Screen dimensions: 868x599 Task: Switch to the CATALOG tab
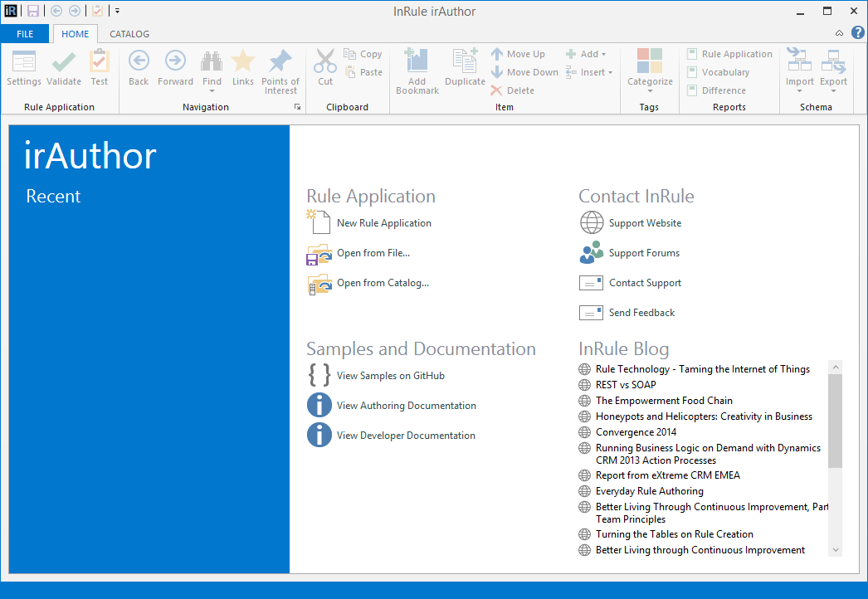129,34
